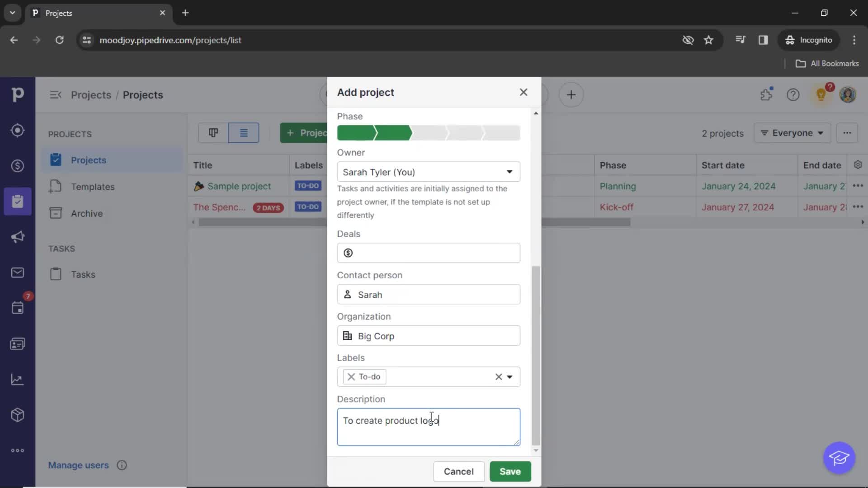Click the Archive sidebar icon

tap(56, 213)
